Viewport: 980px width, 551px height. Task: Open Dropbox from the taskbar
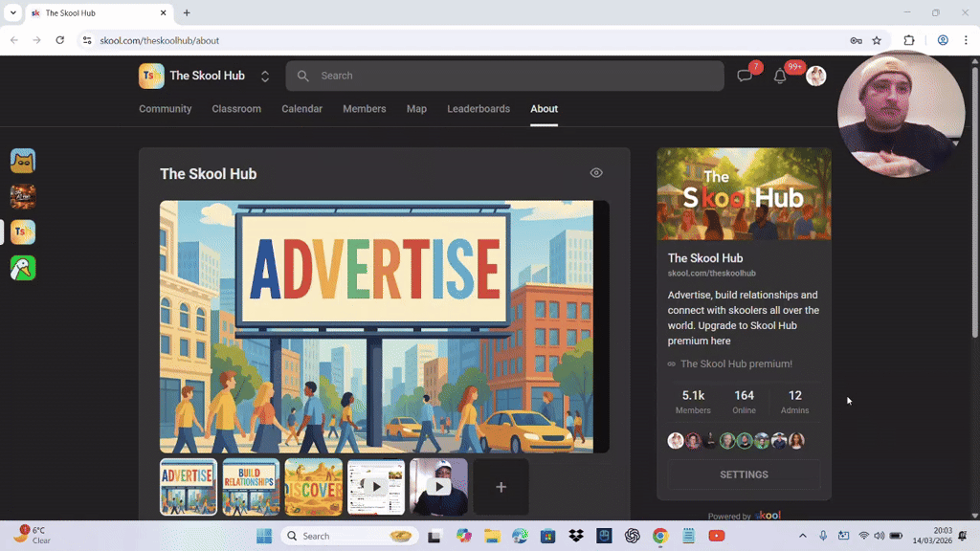point(575,536)
